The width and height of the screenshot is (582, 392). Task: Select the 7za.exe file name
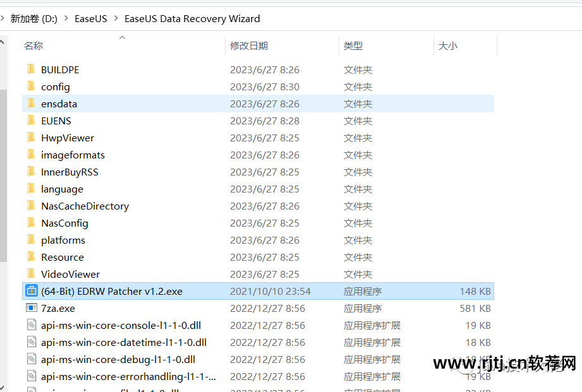[58, 309]
